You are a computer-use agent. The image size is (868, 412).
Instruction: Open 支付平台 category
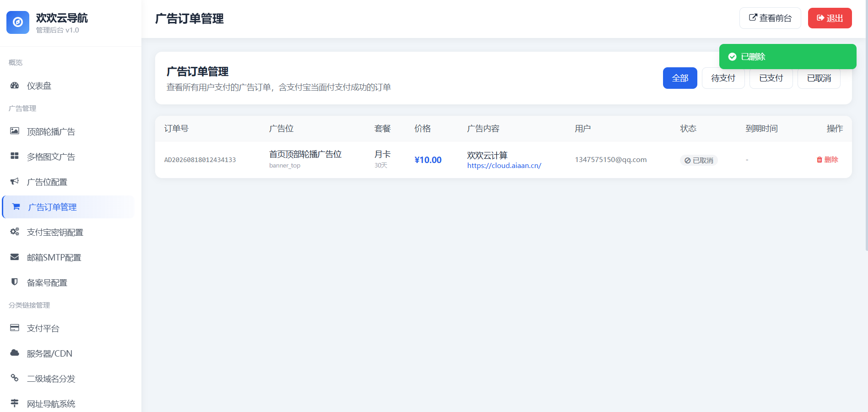point(69,328)
